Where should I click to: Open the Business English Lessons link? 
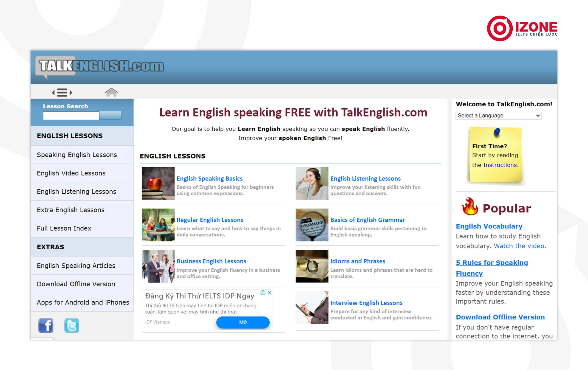(x=211, y=261)
